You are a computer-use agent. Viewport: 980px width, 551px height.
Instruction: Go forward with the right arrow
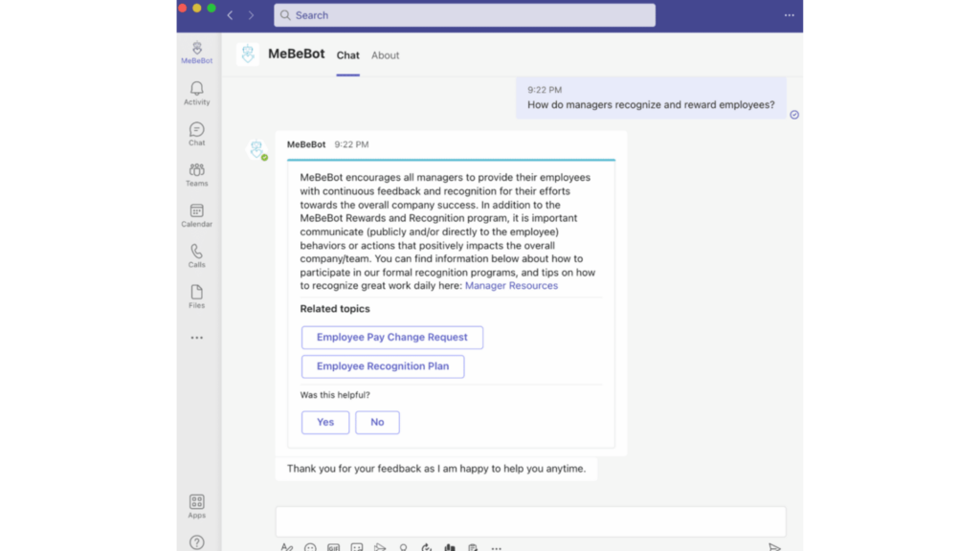tap(252, 15)
